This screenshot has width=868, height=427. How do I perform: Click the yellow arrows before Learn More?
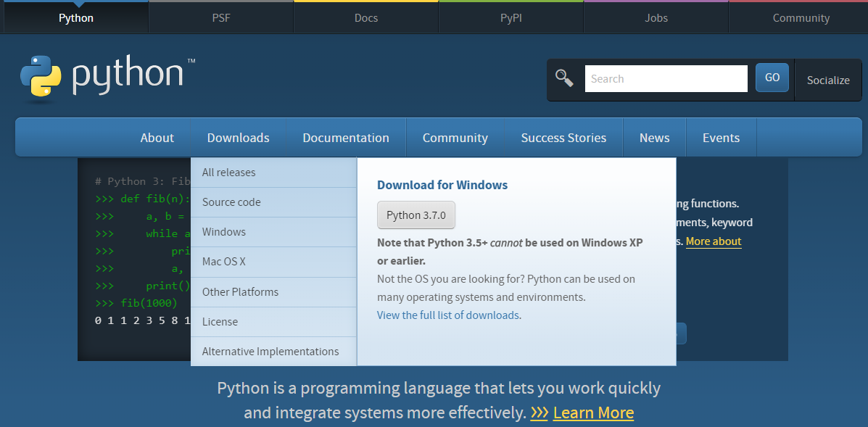point(539,413)
